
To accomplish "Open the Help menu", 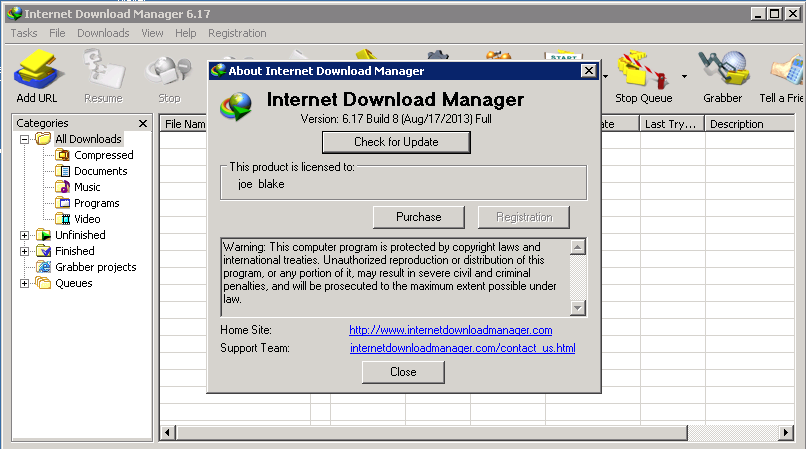I will [186, 33].
